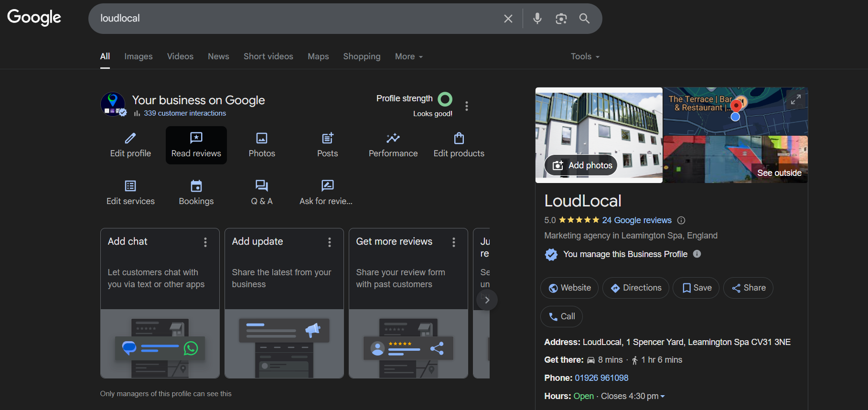Open business profile three-dot menu

pos(467,106)
